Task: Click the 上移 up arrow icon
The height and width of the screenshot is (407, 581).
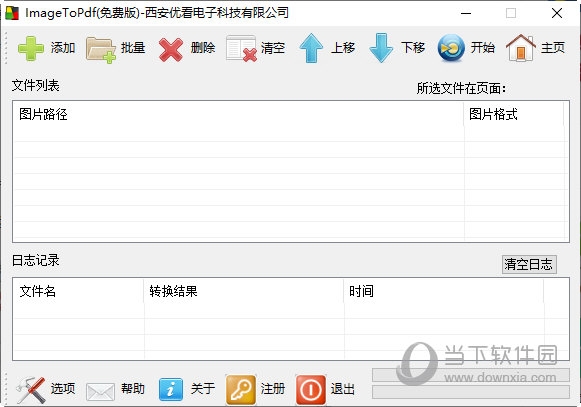Action: [311, 48]
